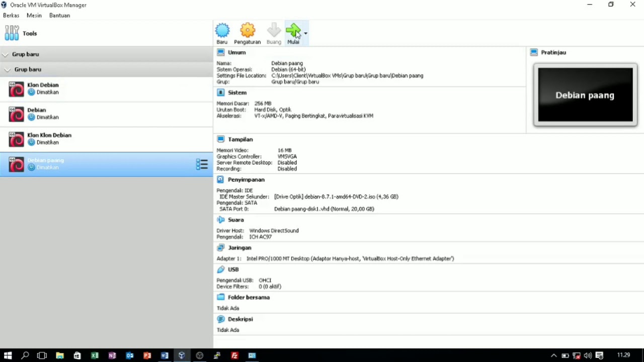The width and height of the screenshot is (644, 362).
Task: Open the dropdown arrow beside Mulai
Action: (x=305, y=34)
